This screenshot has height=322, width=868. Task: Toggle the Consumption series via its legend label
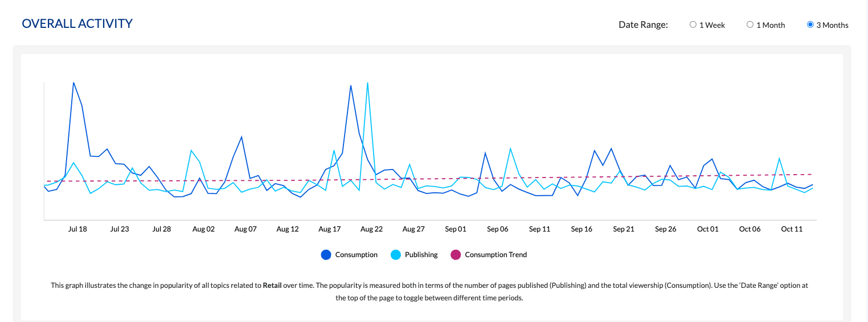[x=356, y=255]
